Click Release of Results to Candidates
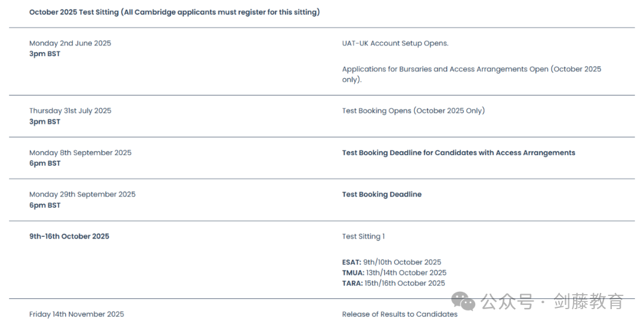Image resolution: width=644 pixels, height=327 pixels. coord(400,314)
